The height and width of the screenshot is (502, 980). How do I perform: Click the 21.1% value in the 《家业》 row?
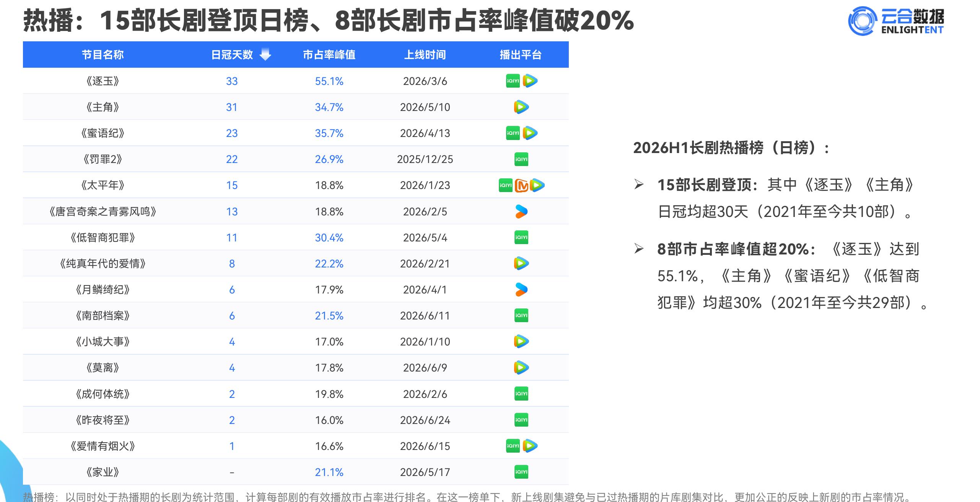coord(329,472)
